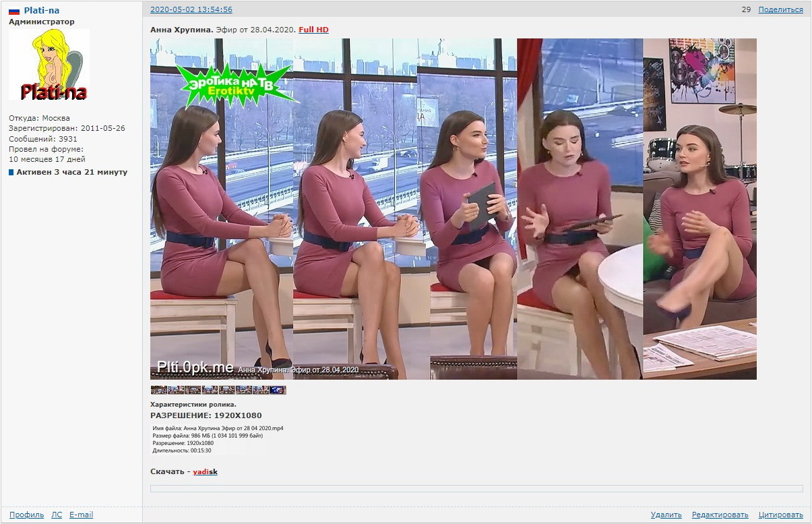Click the post number 29

[x=746, y=9]
